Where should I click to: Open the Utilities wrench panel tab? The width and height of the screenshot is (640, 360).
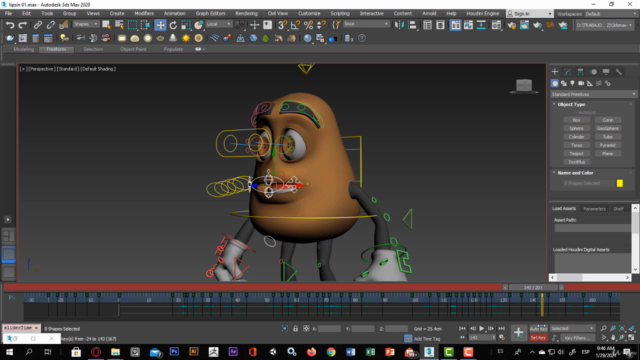coord(619,72)
